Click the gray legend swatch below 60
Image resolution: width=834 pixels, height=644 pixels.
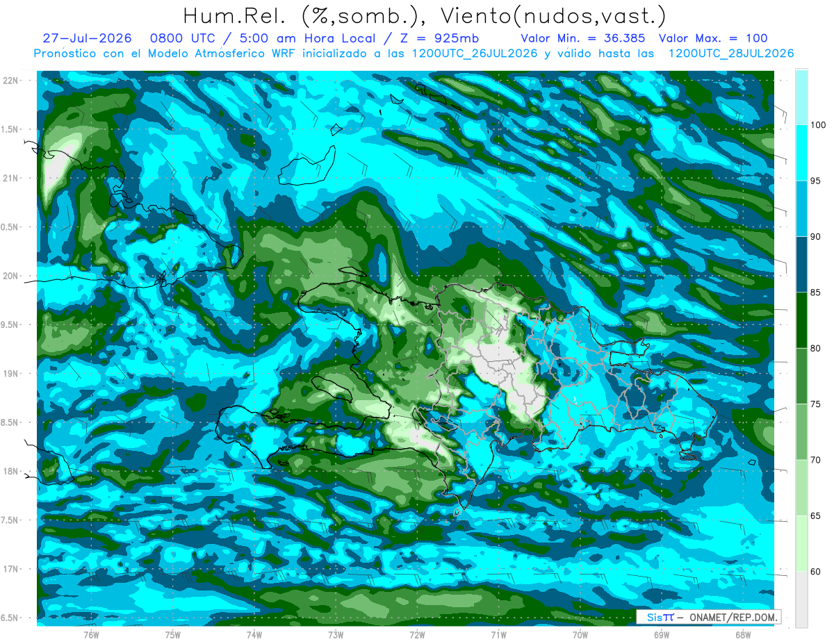tap(801, 600)
